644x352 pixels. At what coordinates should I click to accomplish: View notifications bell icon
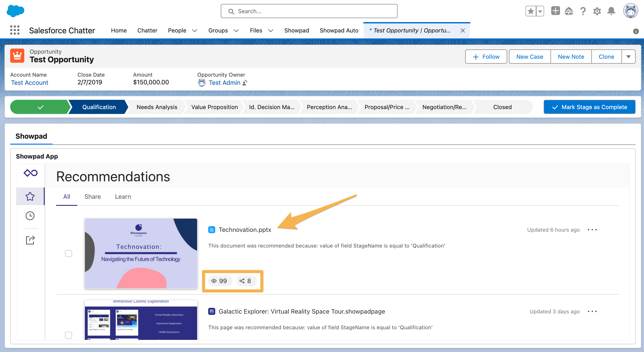coord(611,11)
